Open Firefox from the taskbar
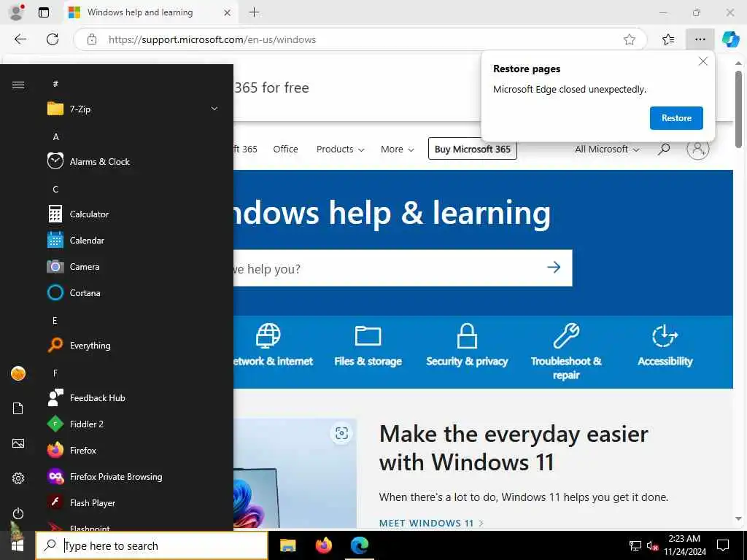The width and height of the screenshot is (747, 560). 324,545
